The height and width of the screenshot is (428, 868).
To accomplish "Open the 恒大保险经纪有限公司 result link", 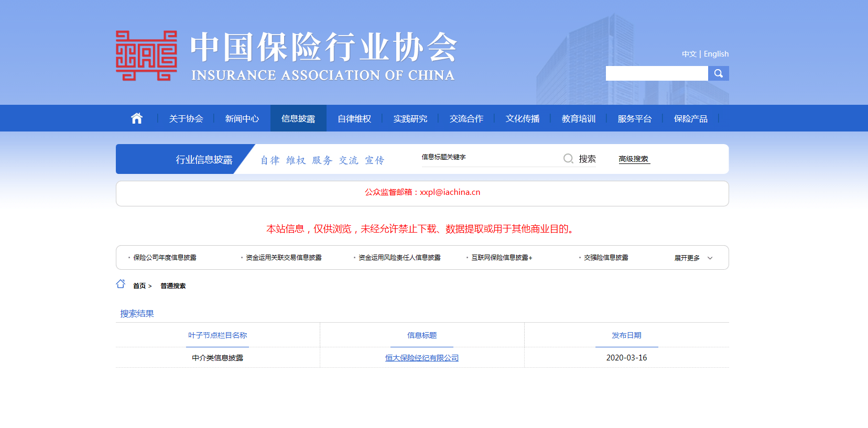I will [422, 358].
